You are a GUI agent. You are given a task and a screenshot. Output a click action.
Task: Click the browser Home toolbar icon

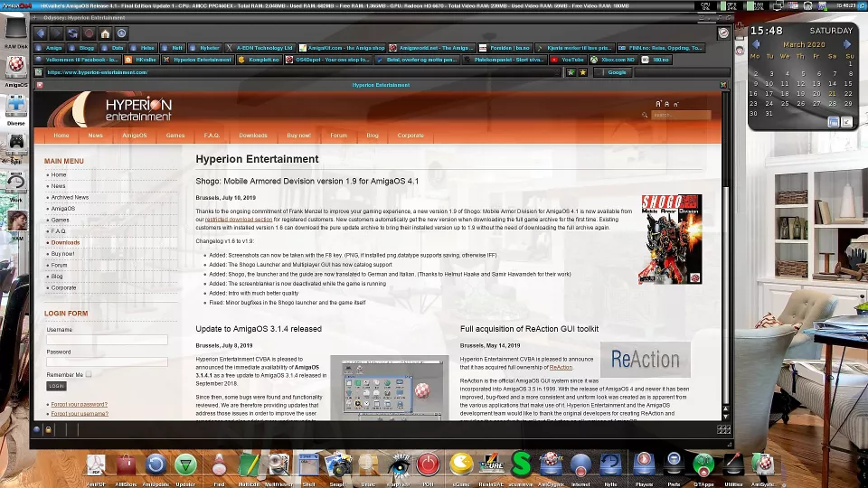(106, 33)
